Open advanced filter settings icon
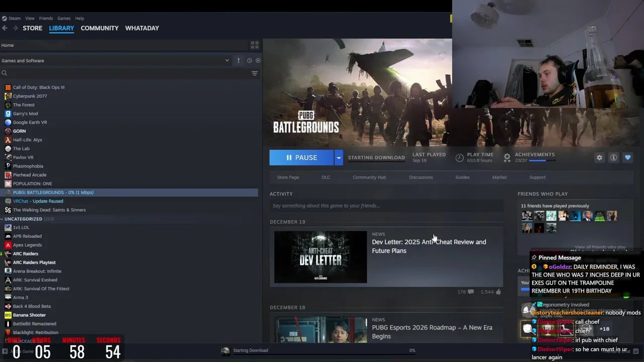The image size is (644, 362). tap(255, 73)
